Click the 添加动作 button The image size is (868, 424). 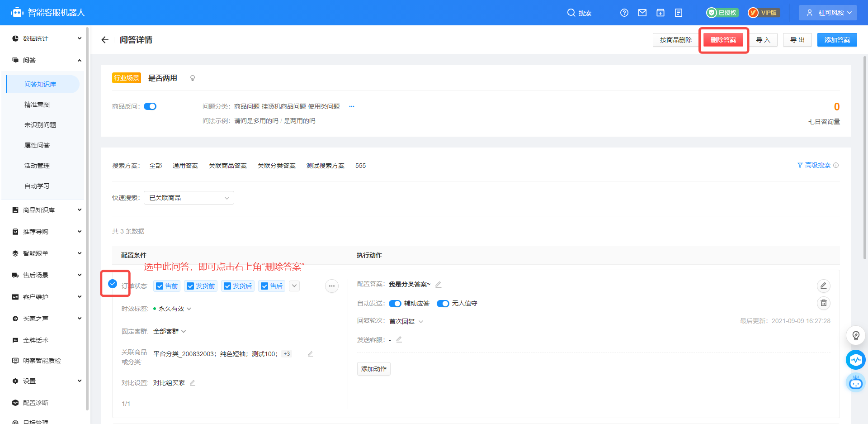click(x=374, y=369)
